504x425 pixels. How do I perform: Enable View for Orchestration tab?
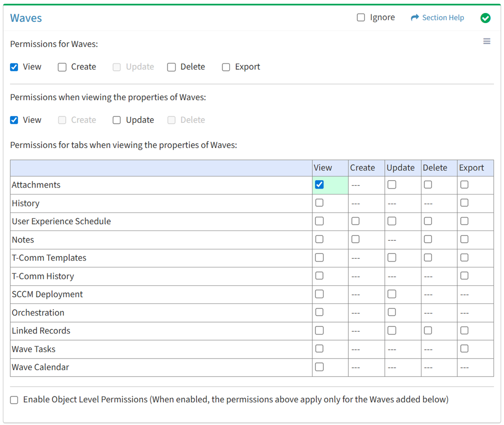coord(319,312)
